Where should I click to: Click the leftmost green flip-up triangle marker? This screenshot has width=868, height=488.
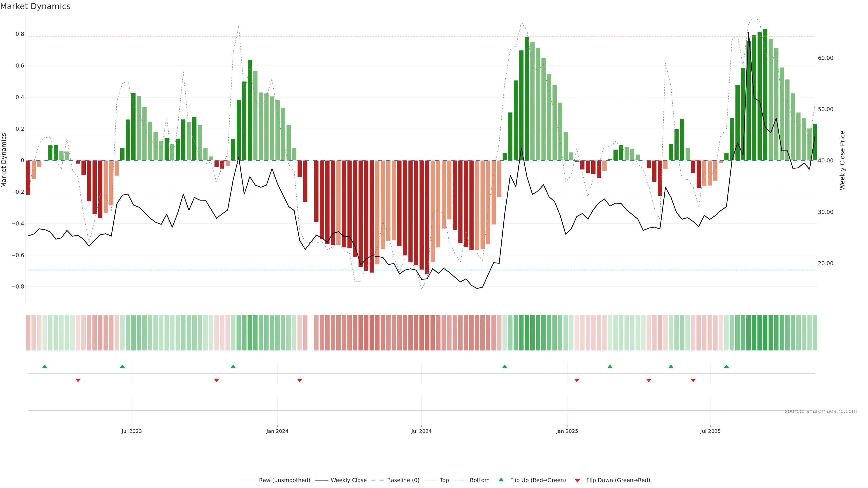45,366
